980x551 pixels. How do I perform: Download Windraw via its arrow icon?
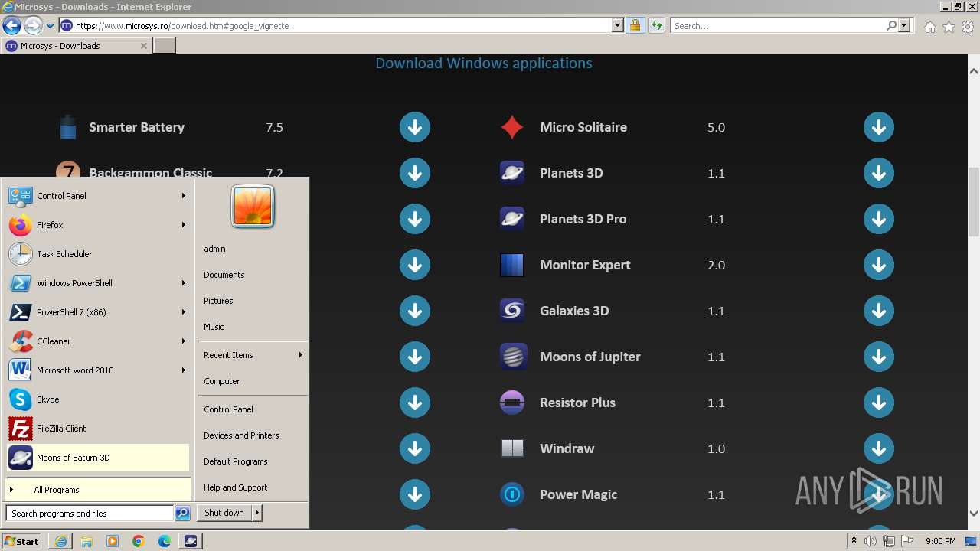[879, 448]
